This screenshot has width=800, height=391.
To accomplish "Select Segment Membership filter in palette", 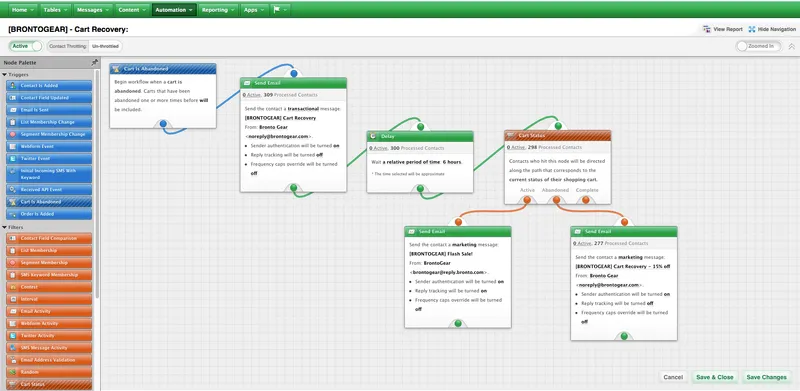I will (x=49, y=262).
